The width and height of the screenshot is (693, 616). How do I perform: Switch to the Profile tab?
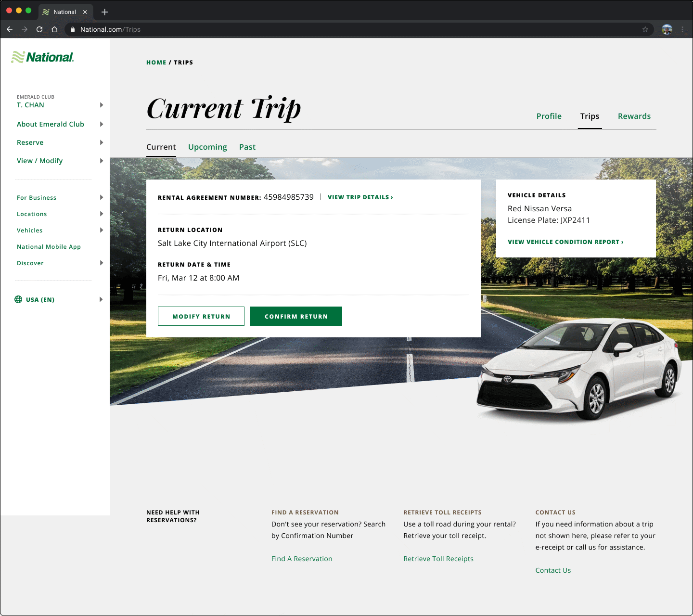click(x=549, y=116)
